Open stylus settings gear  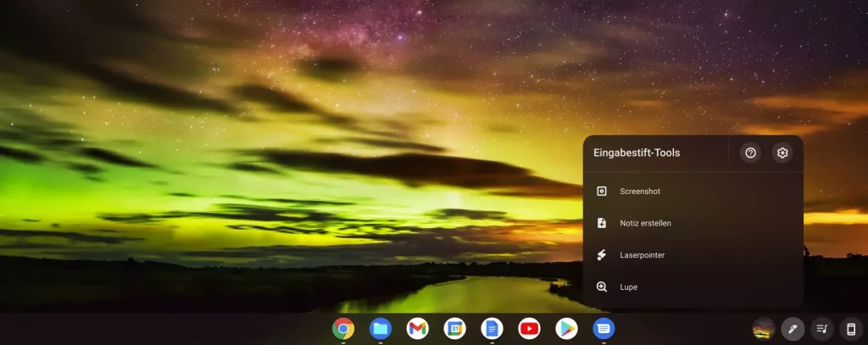pos(782,153)
